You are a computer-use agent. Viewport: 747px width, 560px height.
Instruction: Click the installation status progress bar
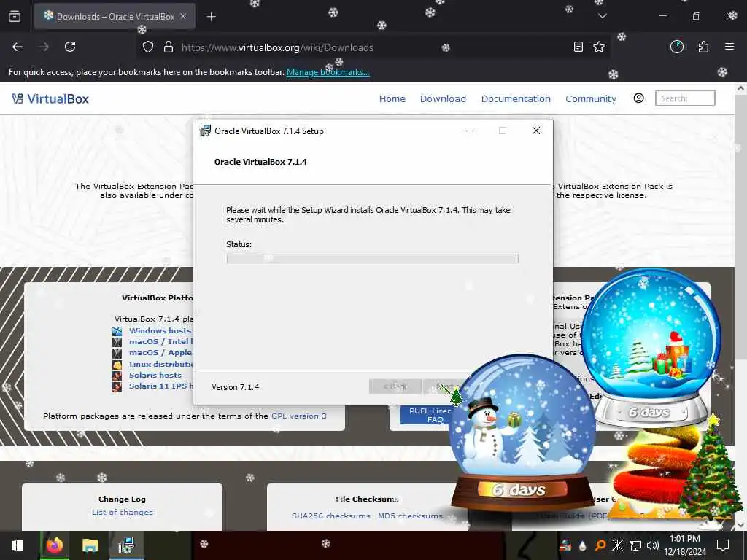[x=372, y=258]
